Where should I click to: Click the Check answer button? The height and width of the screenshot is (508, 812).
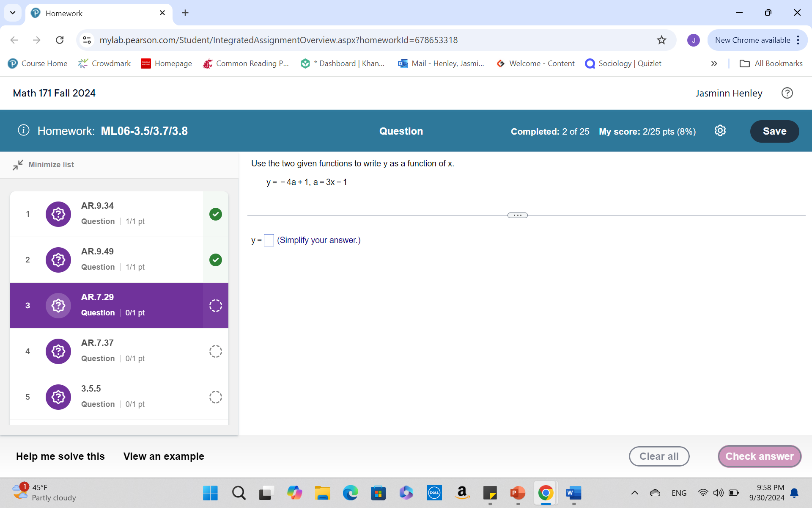click(759, 456)
